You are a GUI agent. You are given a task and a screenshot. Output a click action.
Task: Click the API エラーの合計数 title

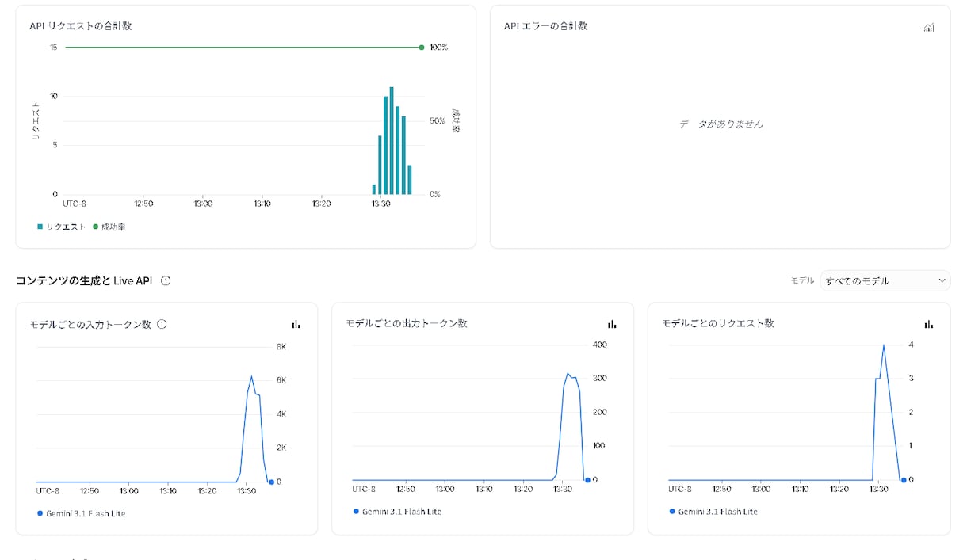[x=545, y=26]
